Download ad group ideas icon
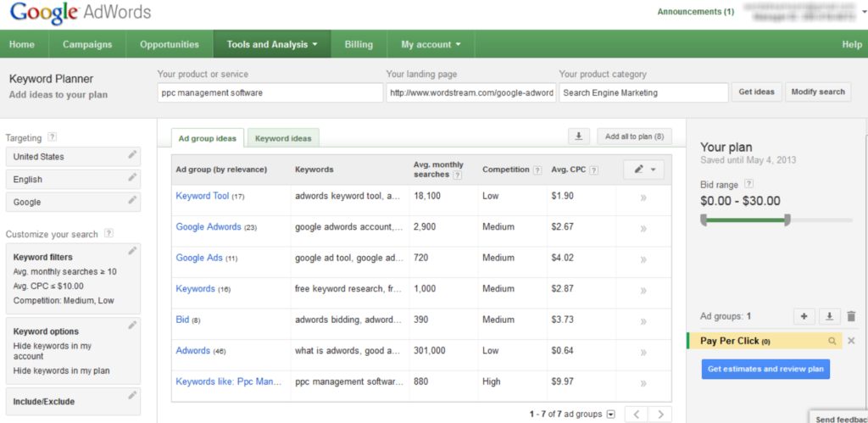 tap(578, 136)
